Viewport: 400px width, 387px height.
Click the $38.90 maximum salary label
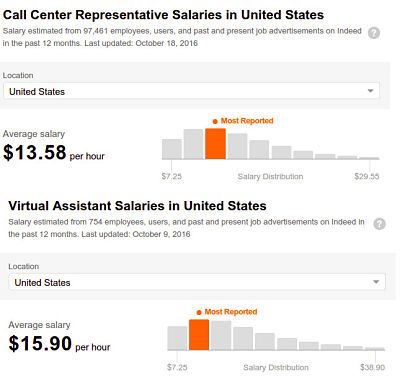(372, 367)
